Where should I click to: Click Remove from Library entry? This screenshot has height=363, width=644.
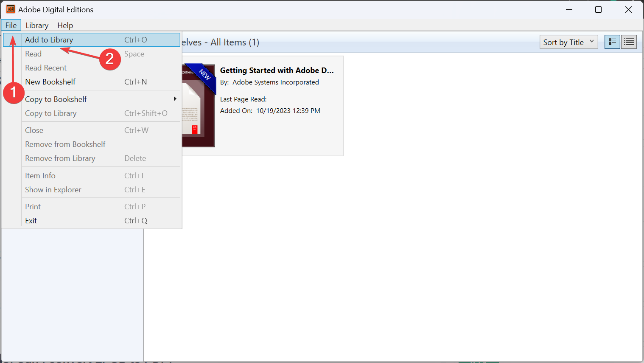92,158
